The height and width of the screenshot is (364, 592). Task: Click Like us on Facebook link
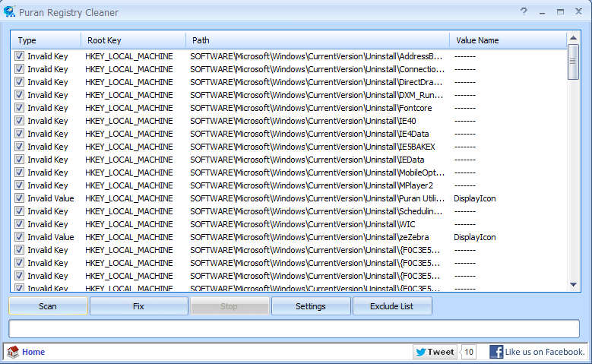(x=544, y=352)
